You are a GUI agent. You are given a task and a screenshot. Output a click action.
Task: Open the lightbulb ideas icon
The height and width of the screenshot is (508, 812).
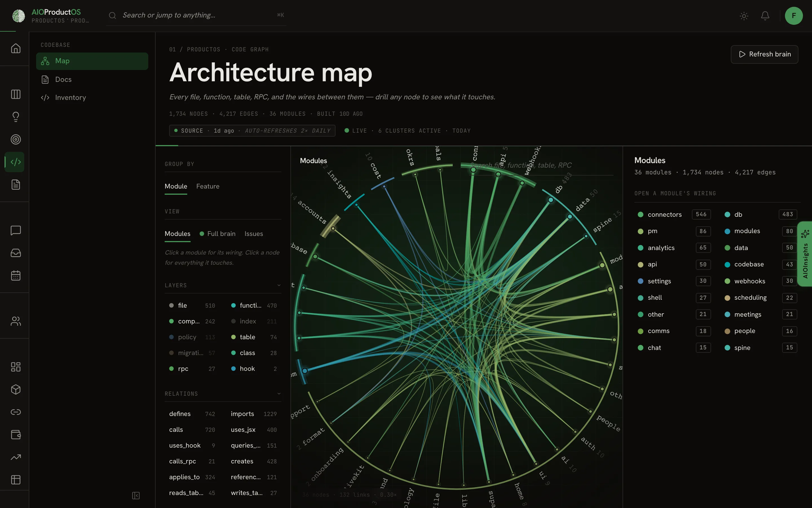click(x=16, y=117)
